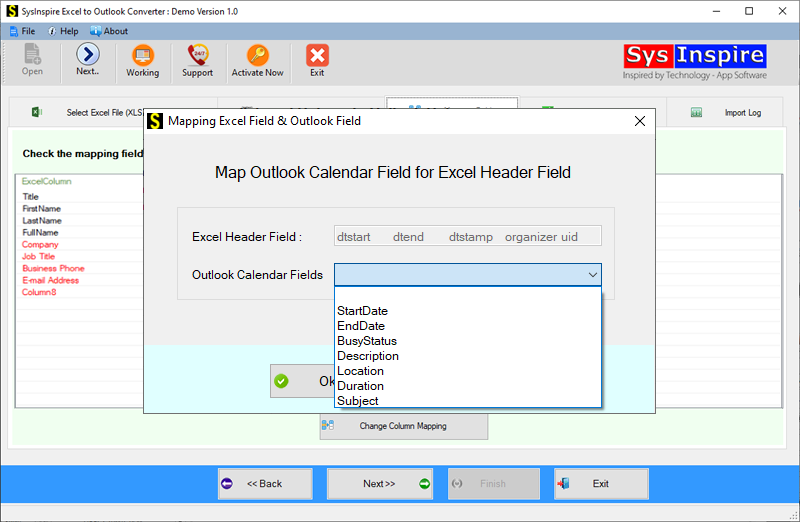The width and height of the screenshot is (800, 522).
Task: Choose Description in the dropdown list
Action: [467, 356]
